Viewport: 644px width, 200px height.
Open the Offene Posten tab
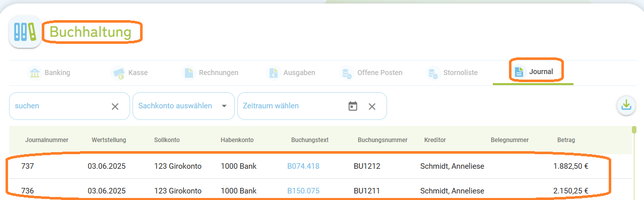click(372, 73)
